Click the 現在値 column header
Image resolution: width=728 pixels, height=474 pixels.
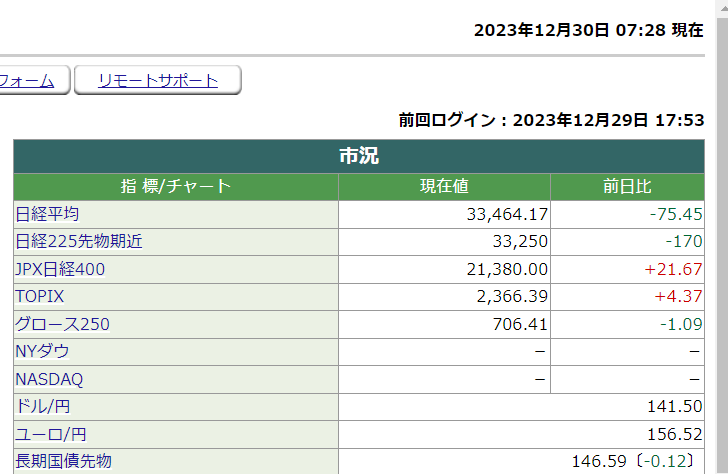click(444, 186)
